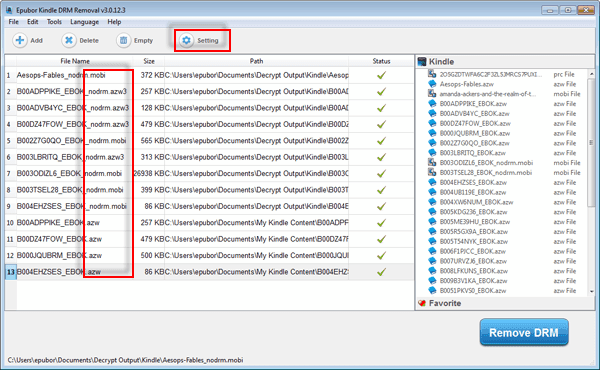Click icon of B003TSEL28_EBOK_nodrm.mobi in Kindle list
600x370 pixels.
[432, 172]
